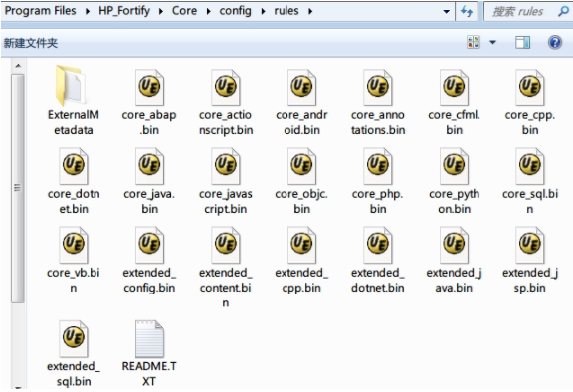Viewport: 573px width, 392px height.
Task: Expand the arrow after HP_Fortify breadcrumb
Action: point(161,11)
